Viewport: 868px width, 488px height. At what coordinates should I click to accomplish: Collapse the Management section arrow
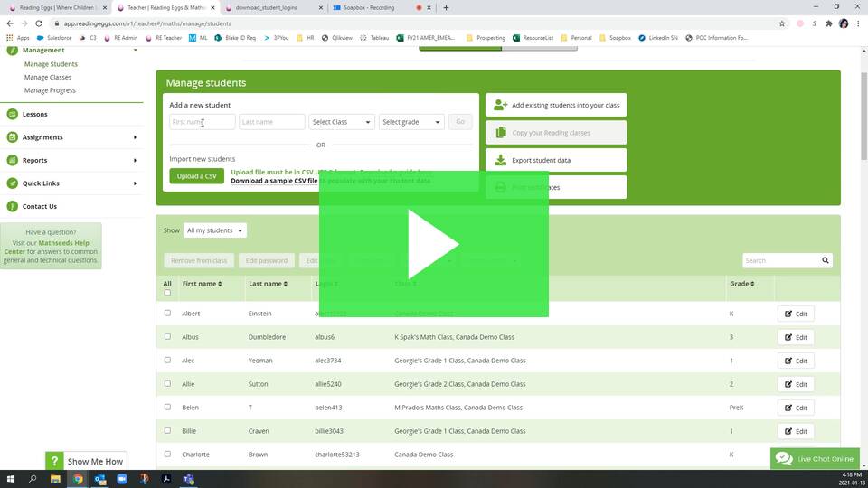tap(135, 51)
